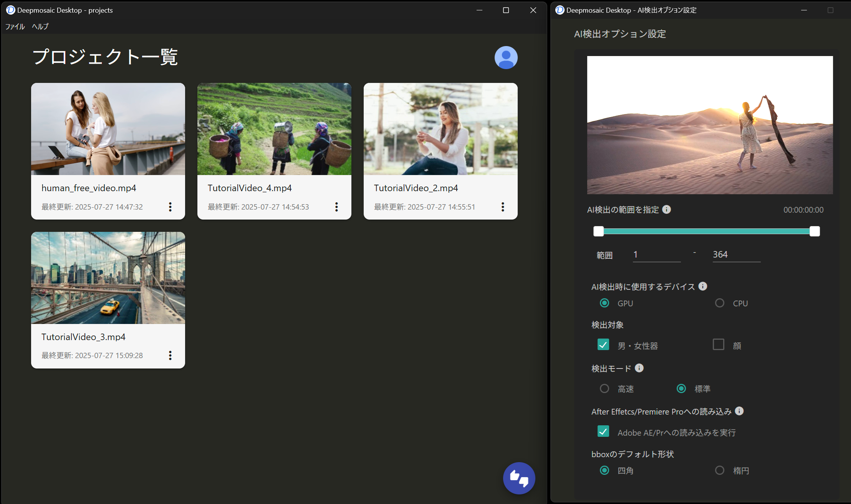The height and width of the screenshot is (504, 851).
Task: Click info icon next to After Effects/Premiere Pro読み込み
Action: tap(739, 411)
